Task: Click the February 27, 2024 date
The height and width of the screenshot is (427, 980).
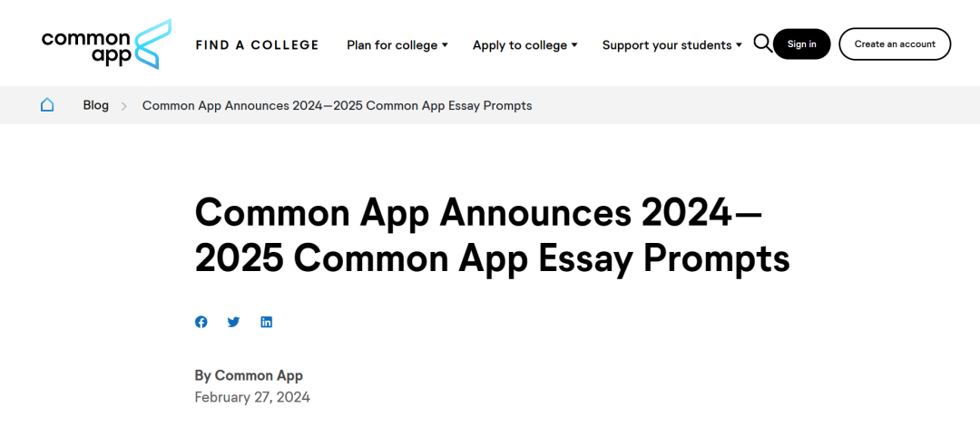Action: (252, 397)
